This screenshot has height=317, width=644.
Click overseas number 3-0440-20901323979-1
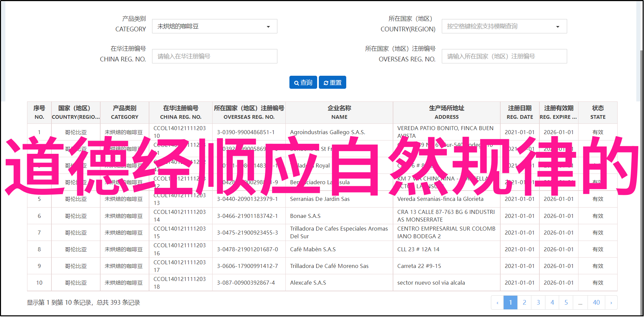[x=247, y=199]
